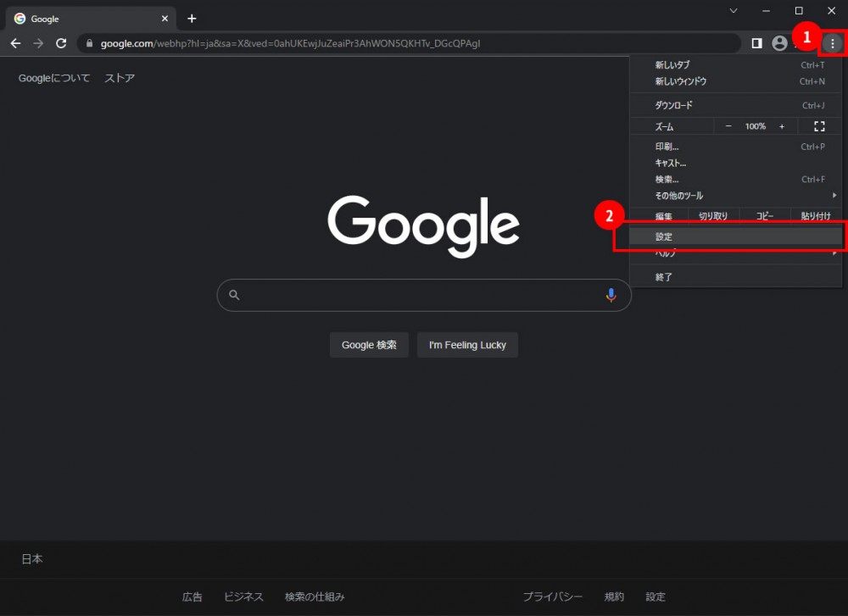
Task: Expand the その他のツール submenu
Action: click(x=735, y=196)
